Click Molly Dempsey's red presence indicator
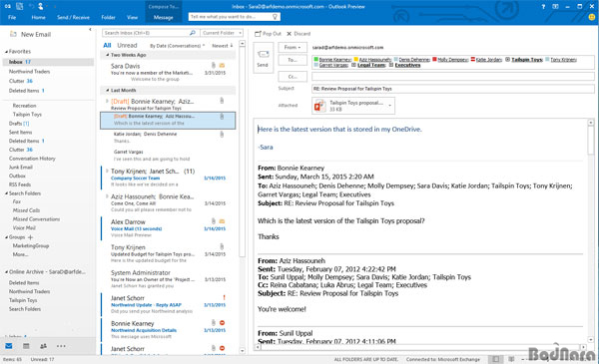 (x=434, y=60)
